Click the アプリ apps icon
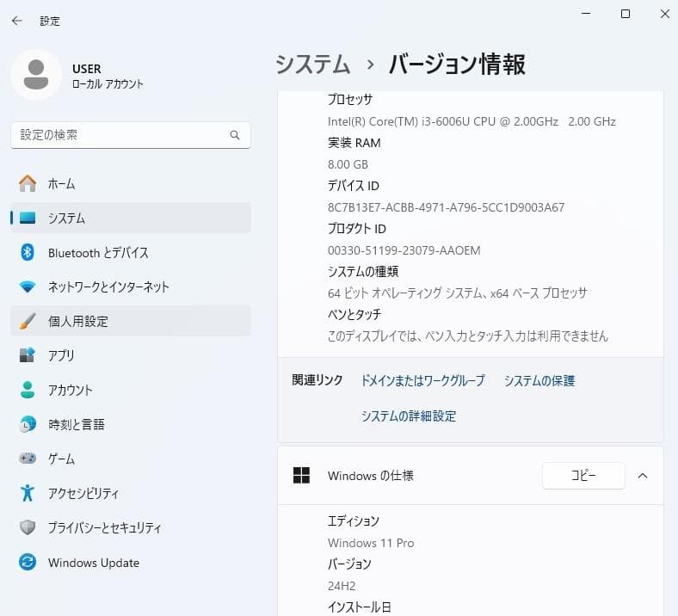Viewport: 678px width, 616px height. coord(28,355)
